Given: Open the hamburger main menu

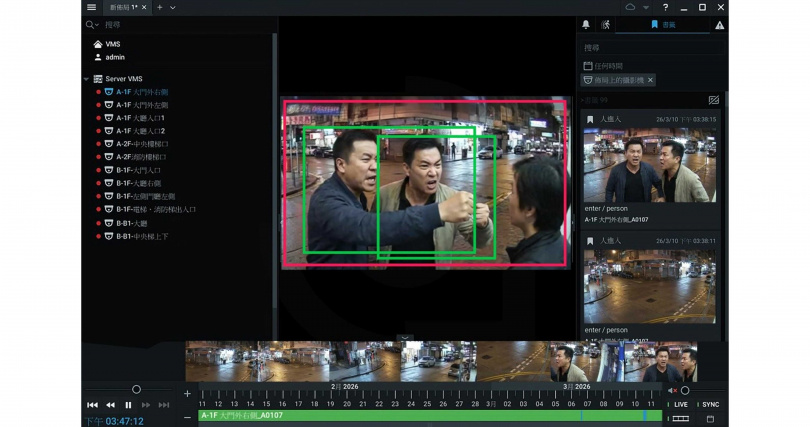Looking at the screenshot, I should [92, 7].
